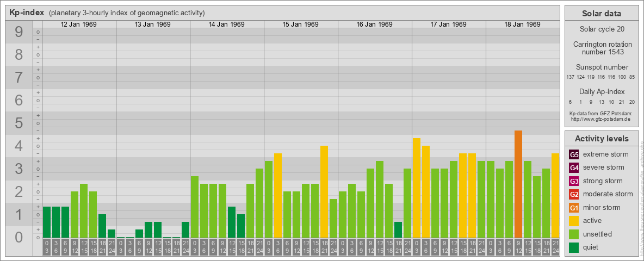
Task: Click the 'Sunspot number' label
Action: (602, 67)
